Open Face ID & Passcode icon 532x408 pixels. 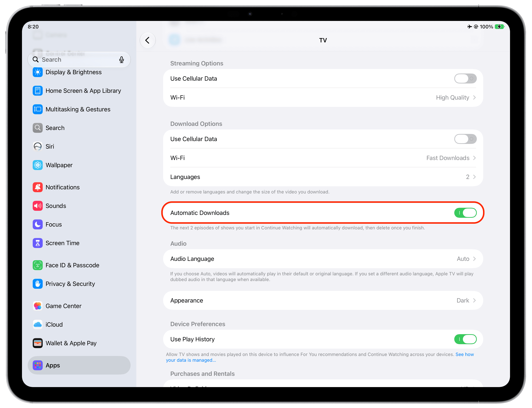click(38, 265)
